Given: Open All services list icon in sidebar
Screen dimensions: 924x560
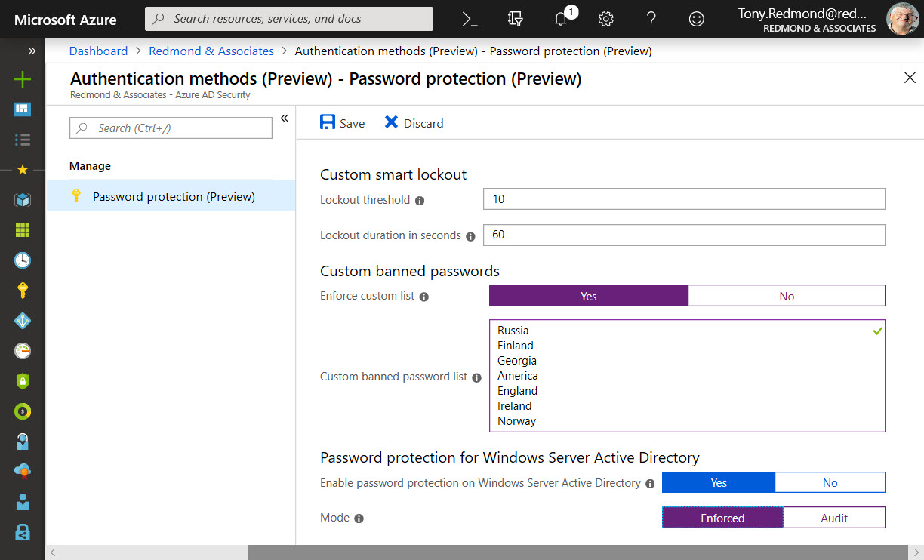Looking at the screenshot, I should click(x=23, y=140).
